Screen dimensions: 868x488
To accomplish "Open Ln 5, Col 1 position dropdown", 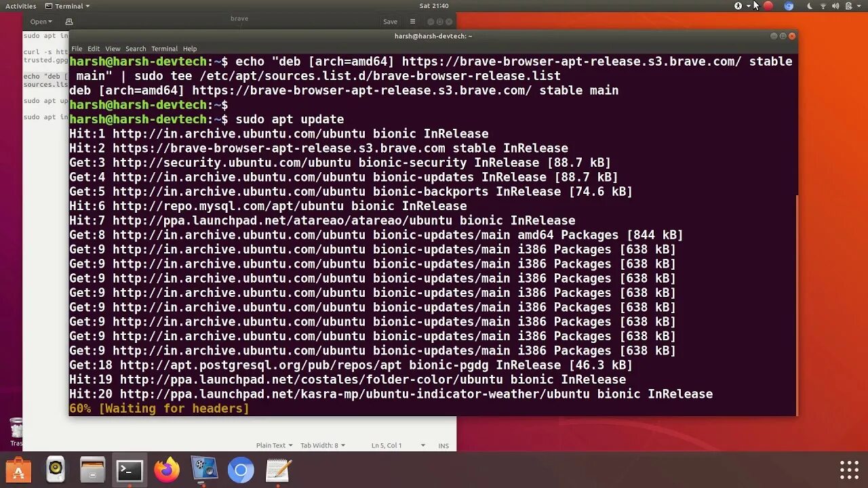I will pos(398,445).
